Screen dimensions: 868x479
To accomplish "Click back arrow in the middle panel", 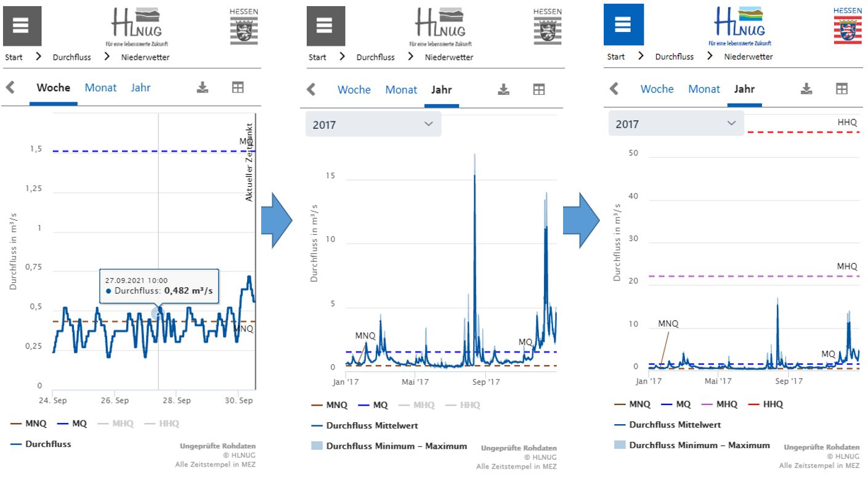I will pos(312,89).
